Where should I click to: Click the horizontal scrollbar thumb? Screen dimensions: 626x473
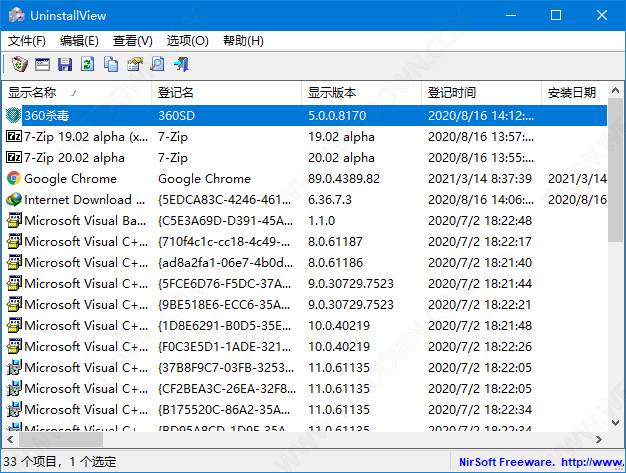(x=61, y=439)
